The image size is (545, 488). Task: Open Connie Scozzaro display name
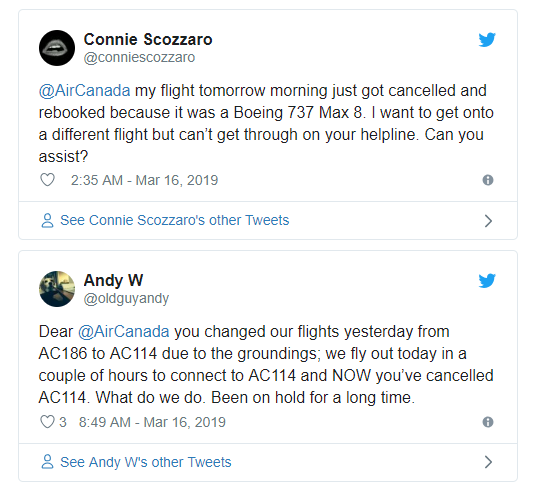148,39
